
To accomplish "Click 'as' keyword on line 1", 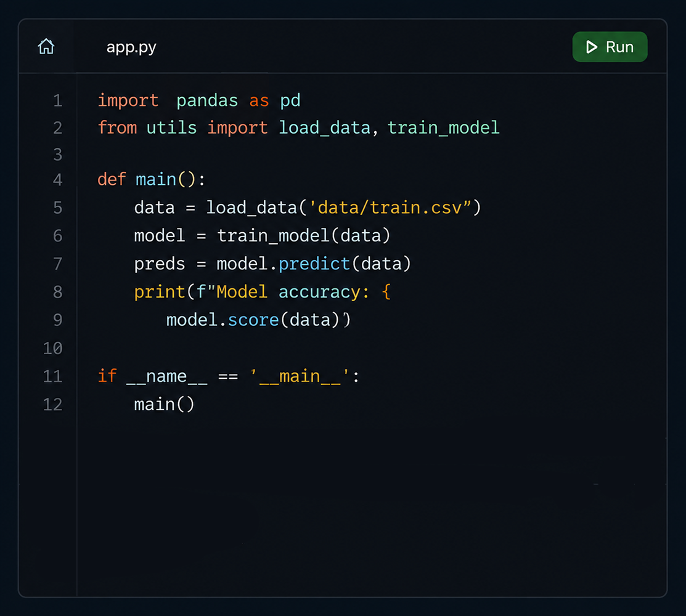I will (259, 101).
